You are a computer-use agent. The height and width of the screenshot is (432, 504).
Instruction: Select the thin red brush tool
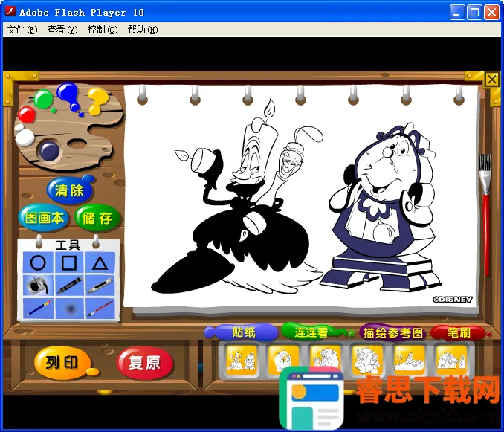tap(100, 309)
